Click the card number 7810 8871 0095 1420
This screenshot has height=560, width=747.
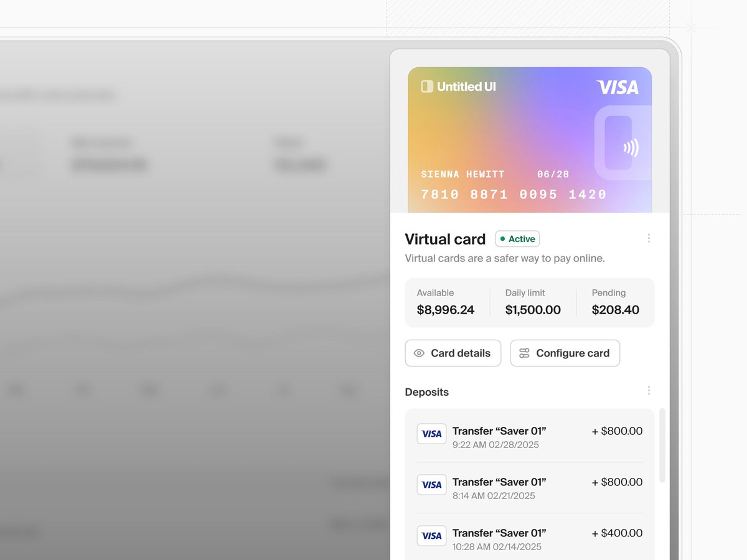tap(514, 195)
